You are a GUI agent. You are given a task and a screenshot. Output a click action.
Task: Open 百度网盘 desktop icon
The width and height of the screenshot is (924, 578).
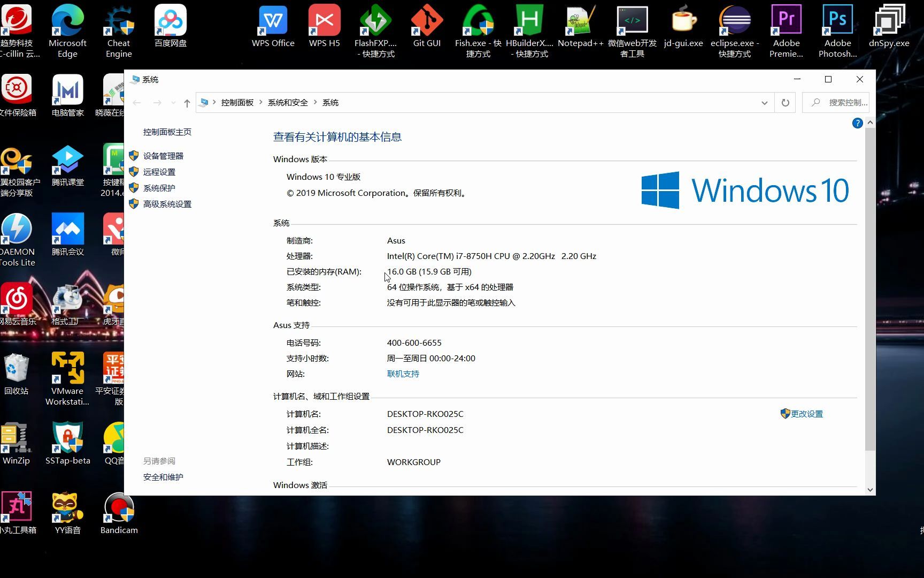[x=171, y=26]
